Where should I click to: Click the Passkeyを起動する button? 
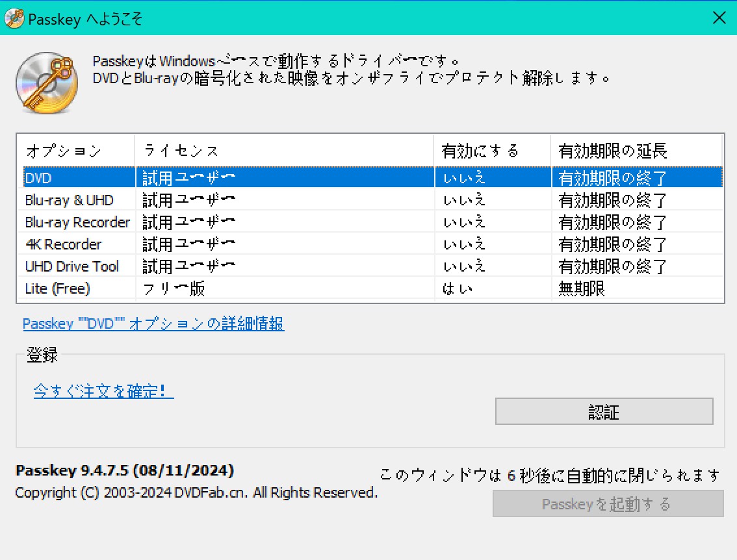pos(608,503)
